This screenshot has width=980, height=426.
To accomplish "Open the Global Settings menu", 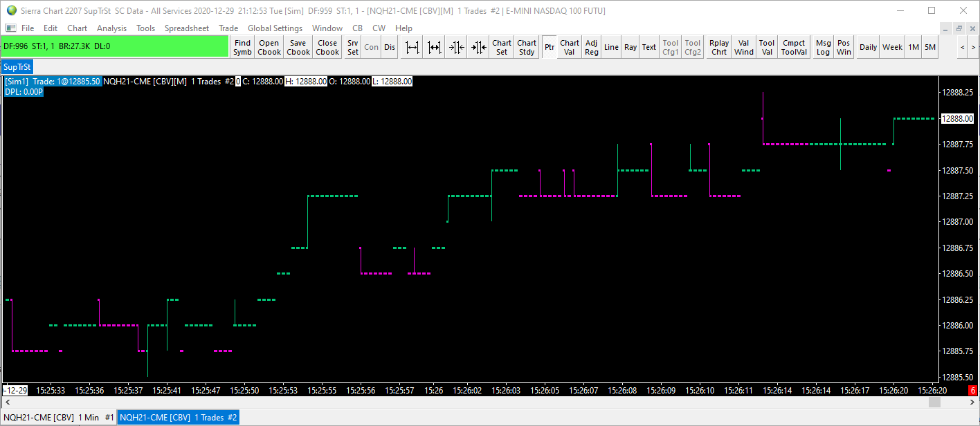I will click(x=275, y=28).
